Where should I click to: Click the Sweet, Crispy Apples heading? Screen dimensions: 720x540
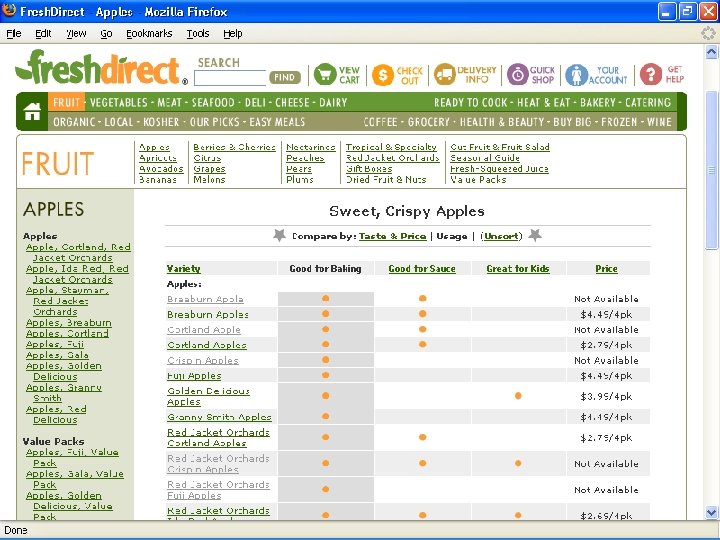407,211
